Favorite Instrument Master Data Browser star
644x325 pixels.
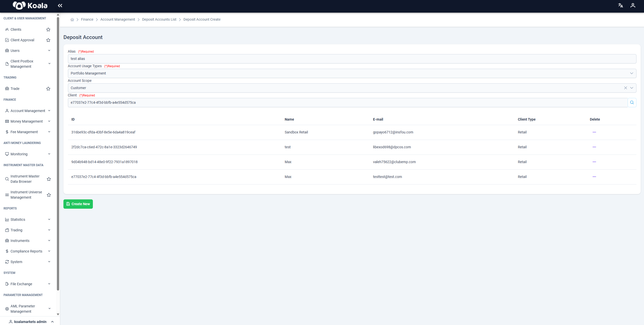click(x=49, y=179)
